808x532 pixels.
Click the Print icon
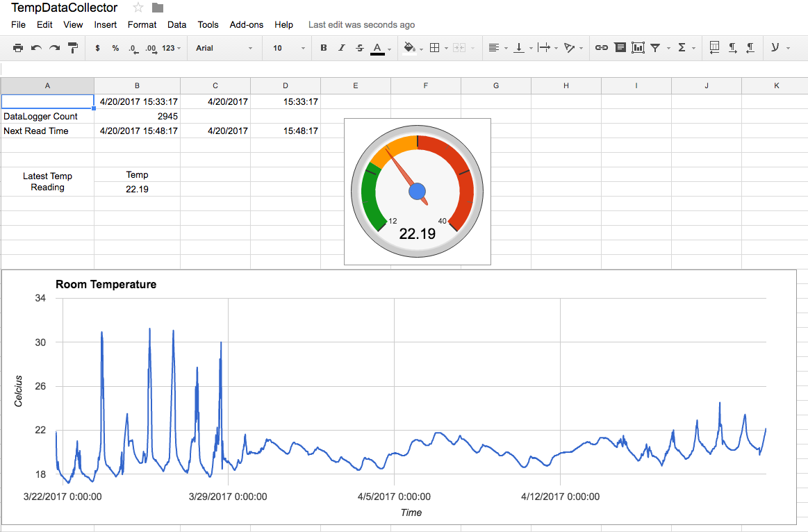click(18, 48)
